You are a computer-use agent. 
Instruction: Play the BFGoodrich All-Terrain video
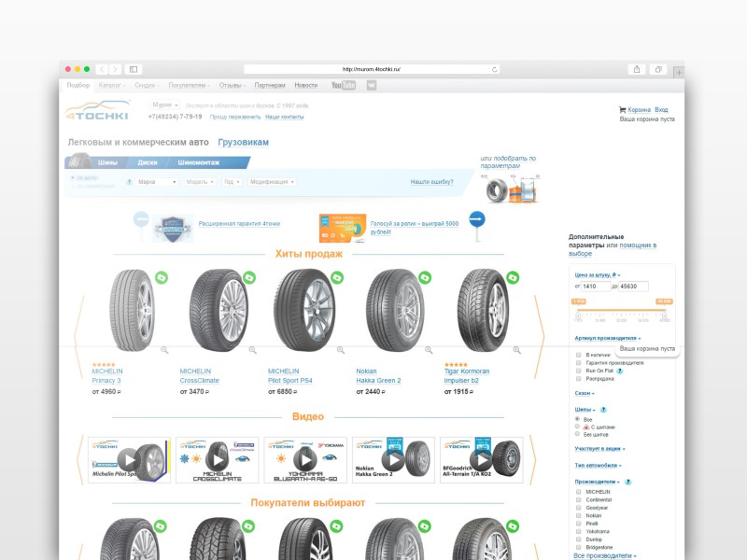pyautogui.click(x=481, y=460)
